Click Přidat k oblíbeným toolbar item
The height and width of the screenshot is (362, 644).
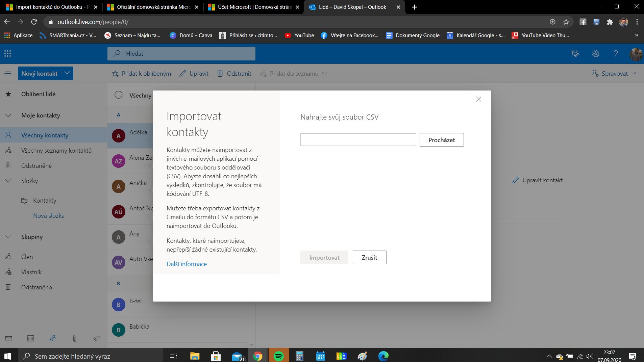coord(141,73)
